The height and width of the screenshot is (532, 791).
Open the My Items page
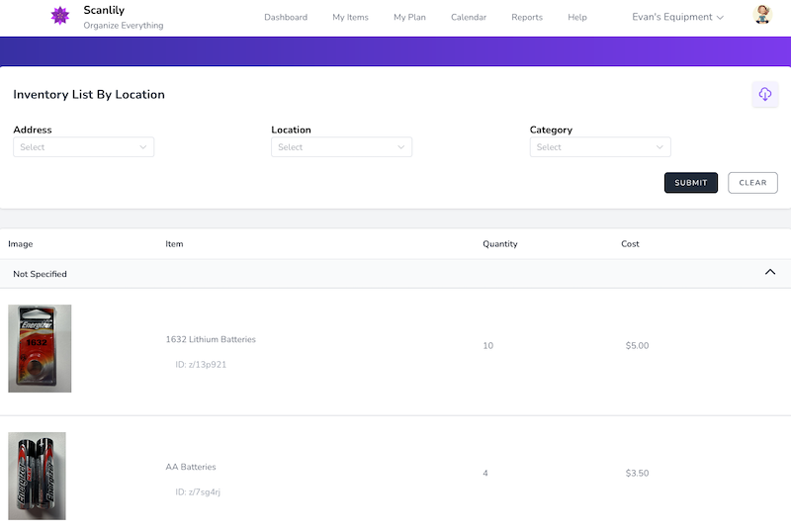point(350,17)
